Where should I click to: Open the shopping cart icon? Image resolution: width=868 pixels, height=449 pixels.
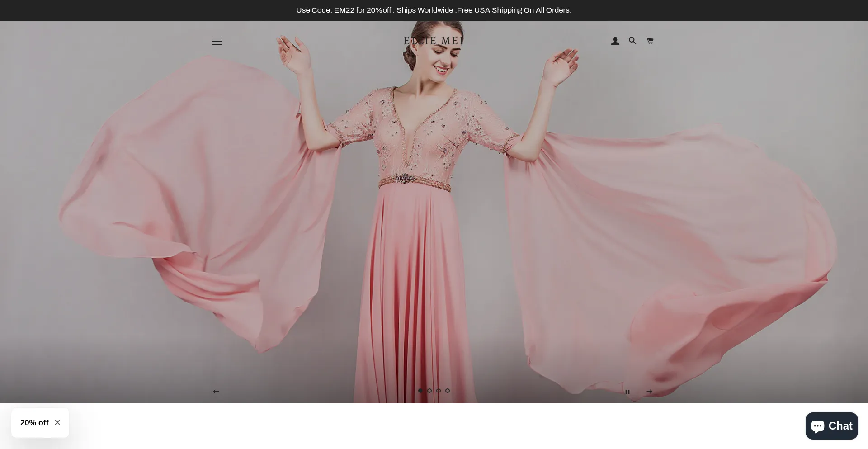[650, 41]
